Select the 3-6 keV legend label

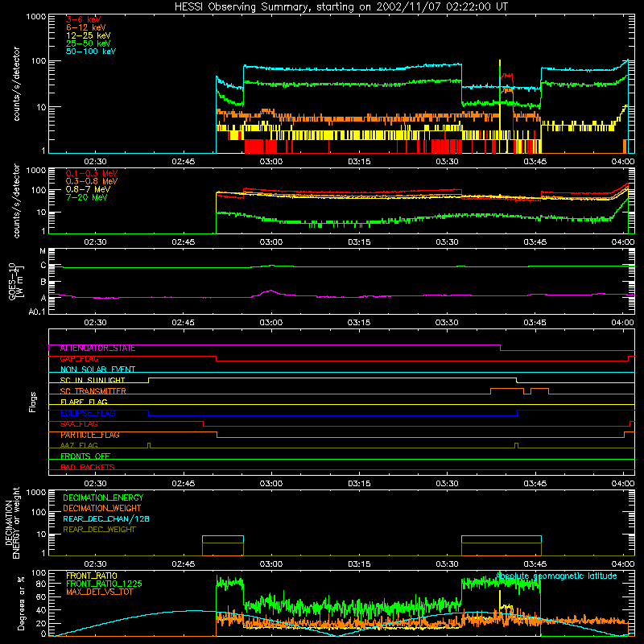(84, 19)
